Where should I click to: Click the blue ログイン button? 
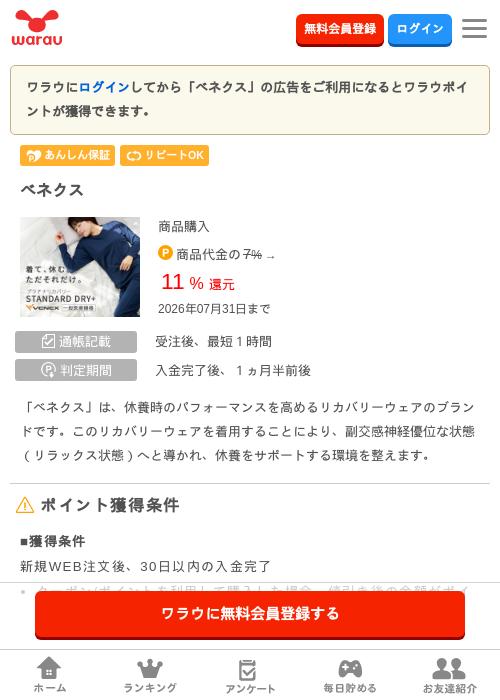[420, 29]
